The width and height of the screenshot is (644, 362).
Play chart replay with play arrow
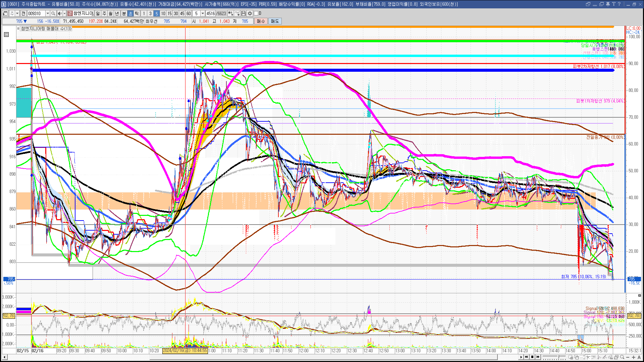(x=521, y=357)
